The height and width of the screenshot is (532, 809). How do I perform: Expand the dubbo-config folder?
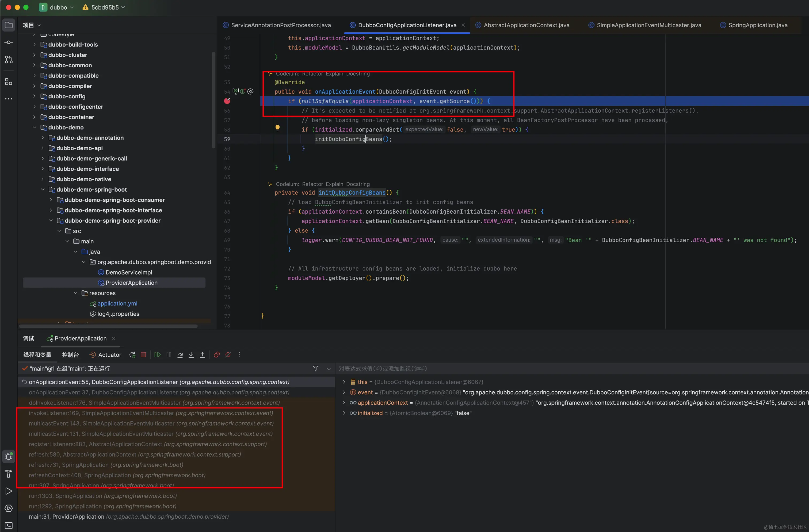34,97
